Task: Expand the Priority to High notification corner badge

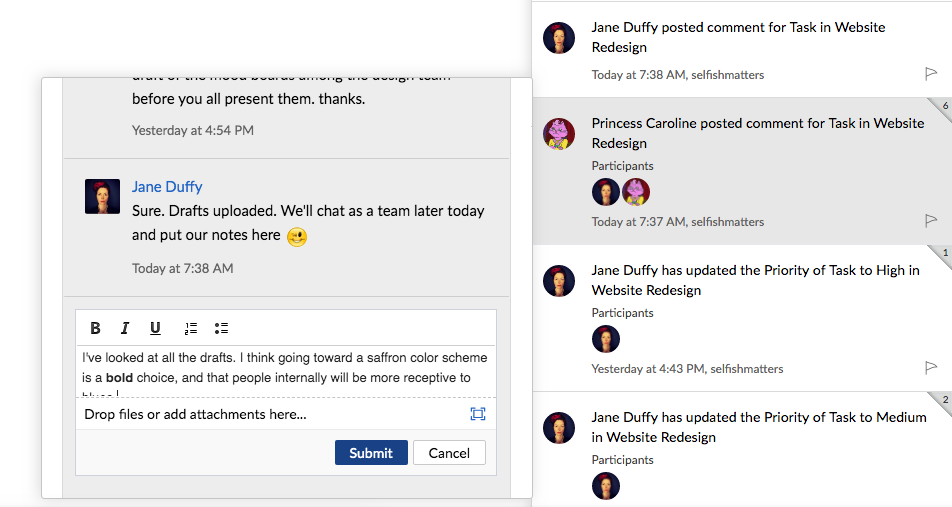Action: (940, 257)
